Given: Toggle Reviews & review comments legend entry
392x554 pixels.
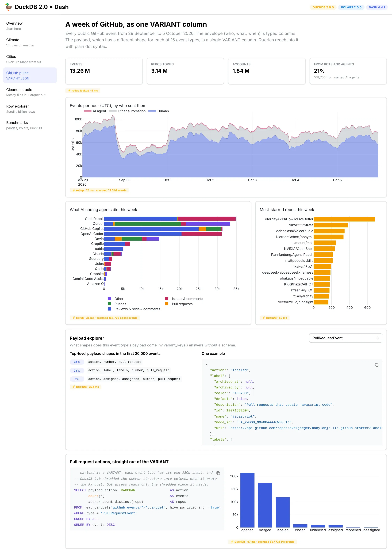Looking at the screenshot, I should pos(134,309).
